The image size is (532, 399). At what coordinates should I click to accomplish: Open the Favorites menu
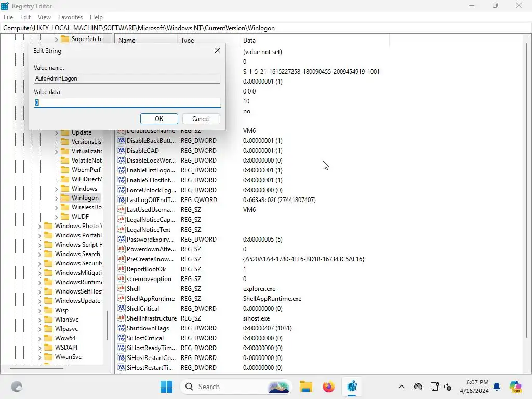70,17
